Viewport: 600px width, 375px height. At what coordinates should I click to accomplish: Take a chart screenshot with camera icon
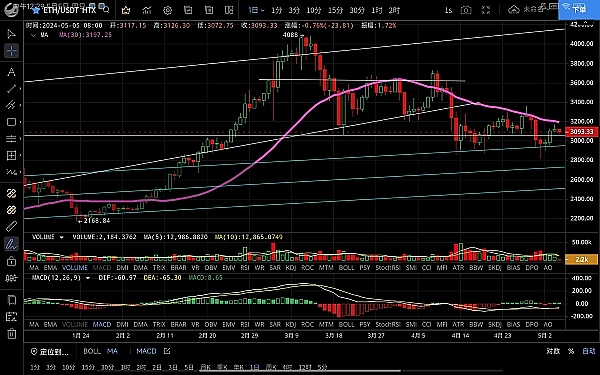pyautogui.click(x=466, y=10)
